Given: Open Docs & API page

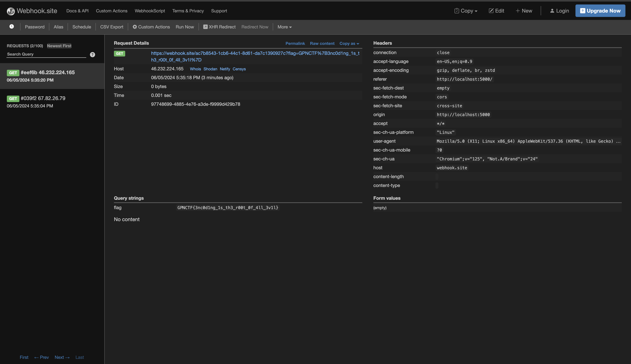Looking at the screenshot, I should coord(77,11).
